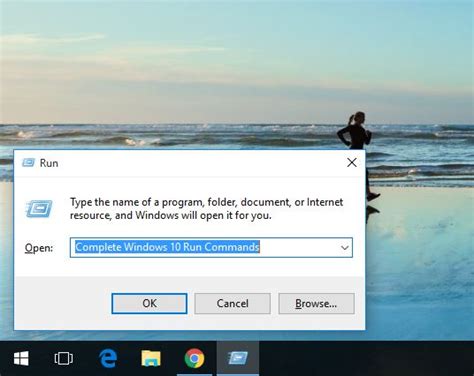
Task: Click the Browse... button
Action: 316,304
